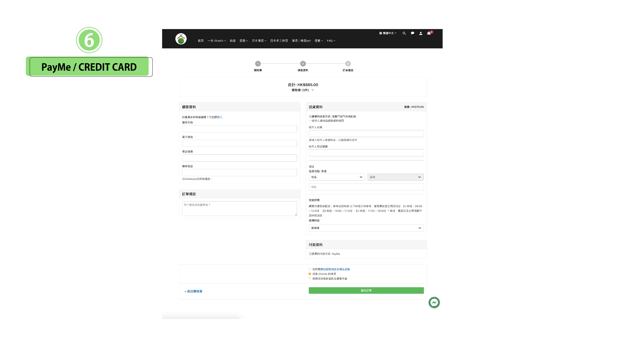Click the globe language icon
Image resolution: width=644 pixels, height=348 pixels.
[x=380, y=33]
